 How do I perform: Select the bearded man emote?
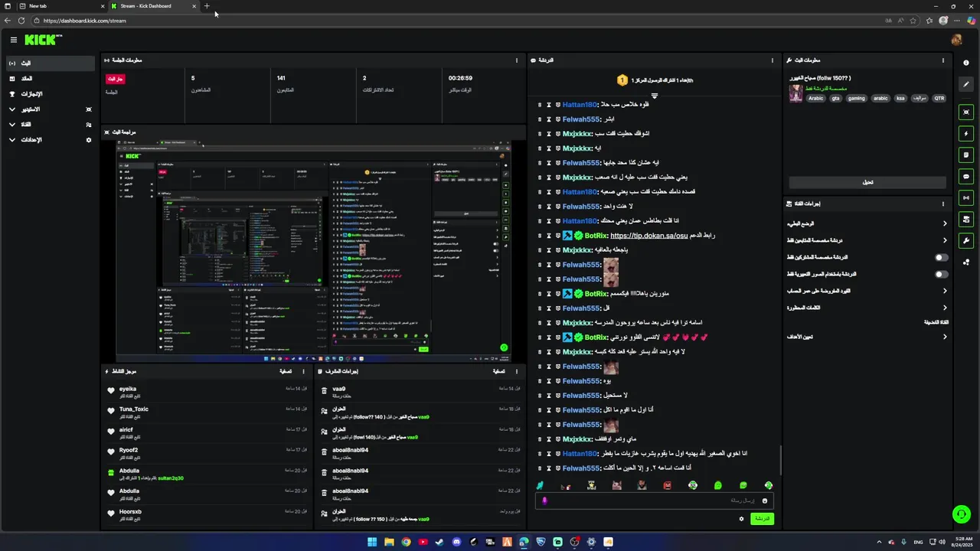(642, 485)
